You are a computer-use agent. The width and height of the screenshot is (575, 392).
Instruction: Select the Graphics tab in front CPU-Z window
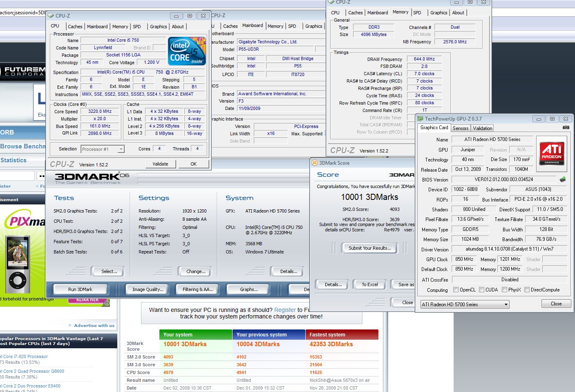(159, 27)
